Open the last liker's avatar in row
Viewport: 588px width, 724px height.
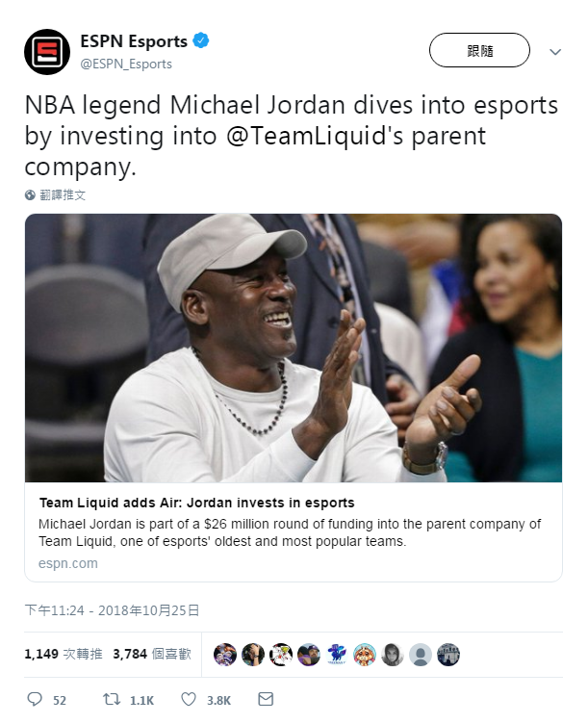447,655
